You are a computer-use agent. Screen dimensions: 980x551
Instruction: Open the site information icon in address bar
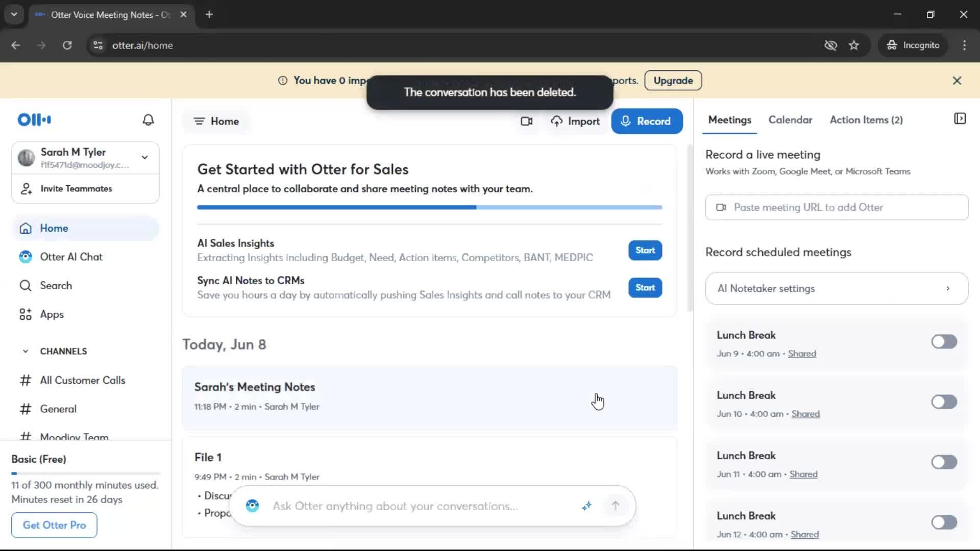[97, 45]
